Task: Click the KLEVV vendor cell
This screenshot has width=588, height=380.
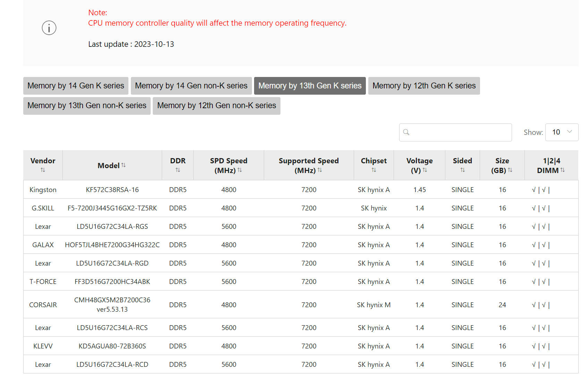Action: (x=43, y=346)
